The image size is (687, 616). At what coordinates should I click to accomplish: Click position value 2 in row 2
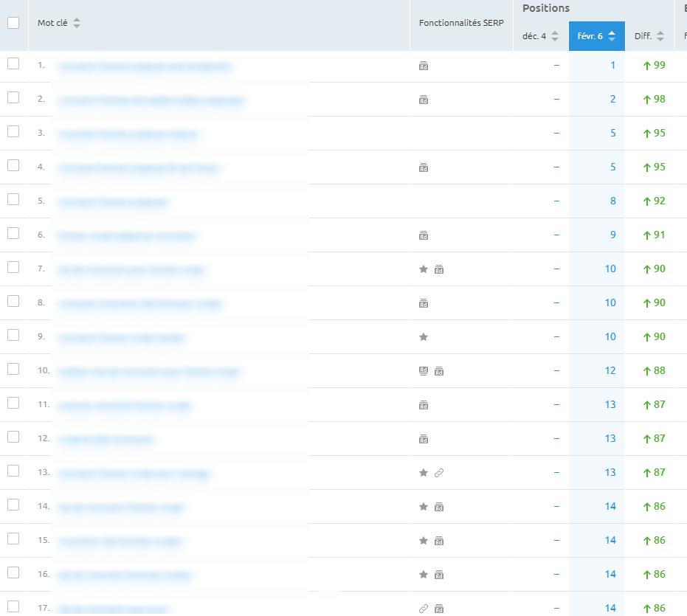[x=612, y=99]
